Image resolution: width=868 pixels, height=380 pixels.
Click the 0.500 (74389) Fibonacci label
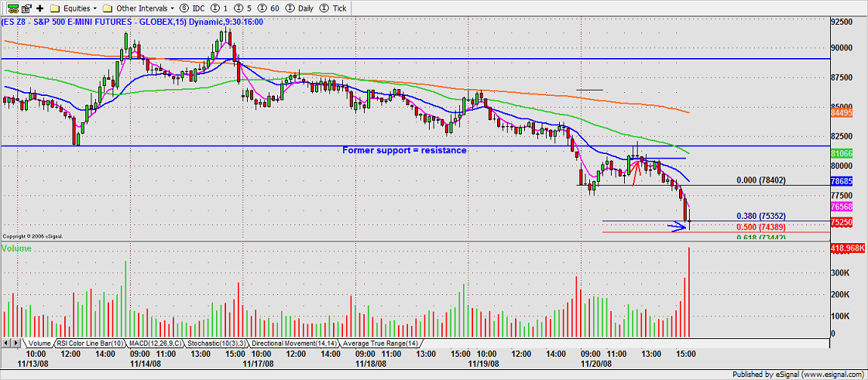tap(761, 227)
